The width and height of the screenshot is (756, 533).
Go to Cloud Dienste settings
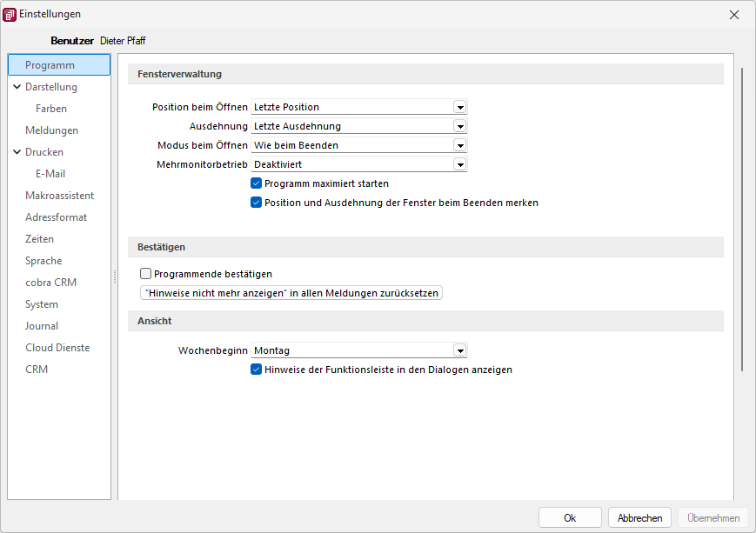pyautogui.click(x=57, y=348)
